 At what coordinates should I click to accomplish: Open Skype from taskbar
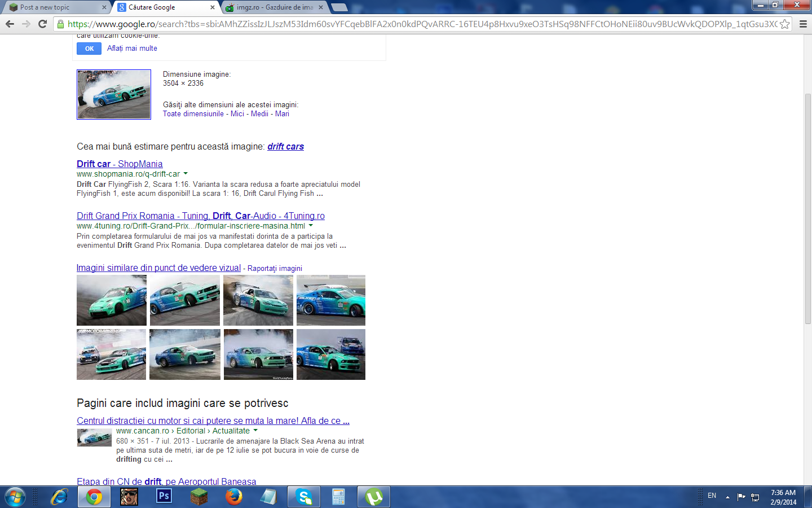(304, 497)
